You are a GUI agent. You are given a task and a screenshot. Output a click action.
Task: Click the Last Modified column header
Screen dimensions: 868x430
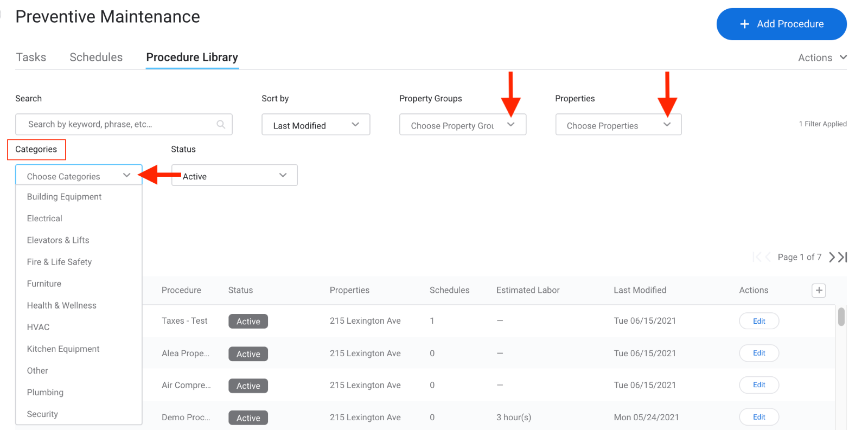point(640,290)
